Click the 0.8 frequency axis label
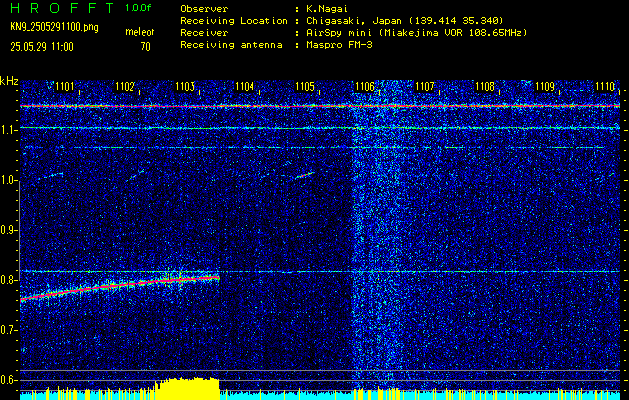 pyautogui.click(x=7, y=280)
